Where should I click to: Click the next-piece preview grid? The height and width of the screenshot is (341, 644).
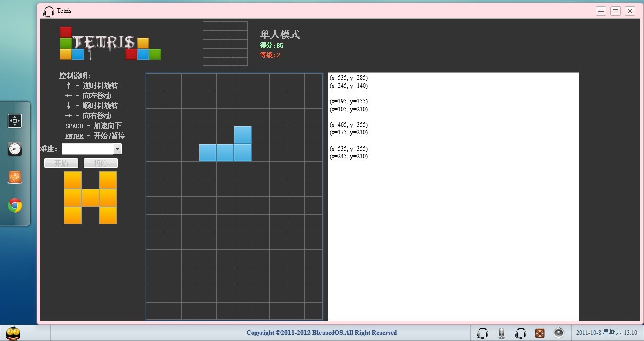(225, 43)
